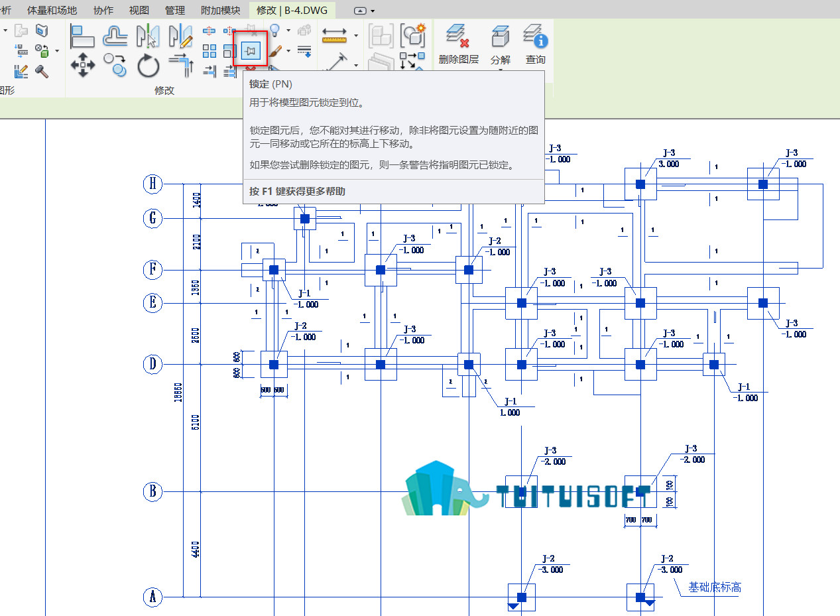Click the Array tool icon
Image resolution: width=840 pixels, height=616 pixels.
(210, 51)
